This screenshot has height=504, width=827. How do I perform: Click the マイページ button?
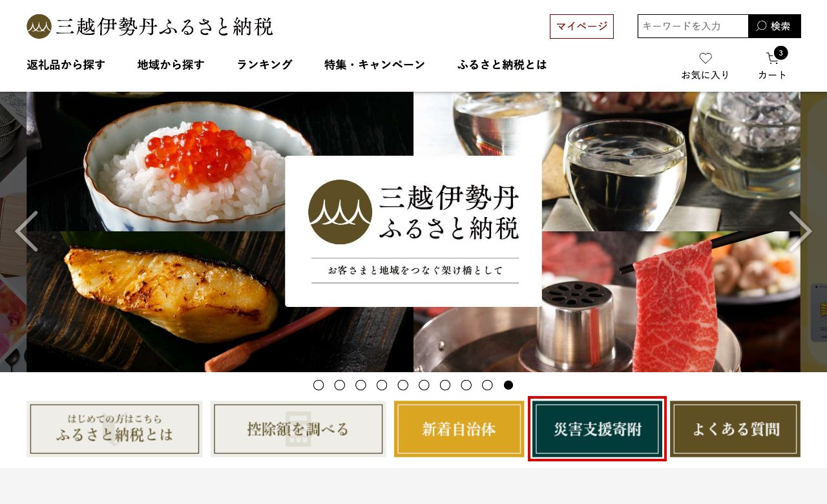581,26
